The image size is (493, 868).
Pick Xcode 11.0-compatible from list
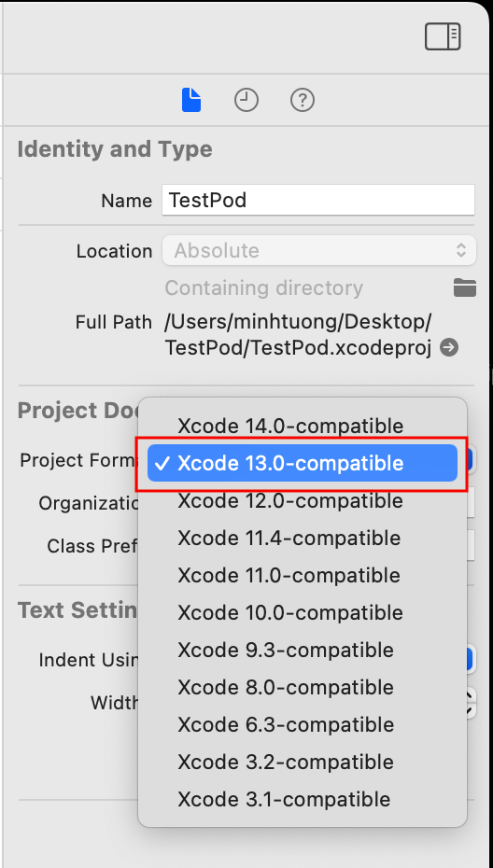click(x=303, y=575)
